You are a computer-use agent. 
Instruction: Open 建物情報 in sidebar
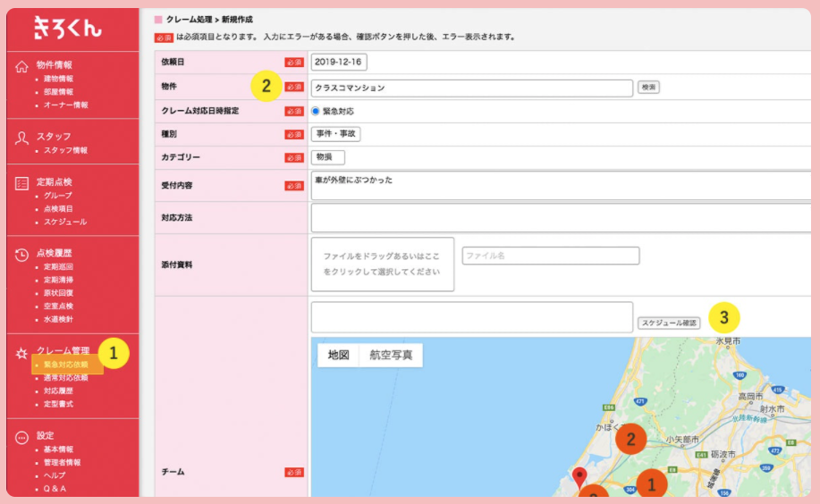59,79
